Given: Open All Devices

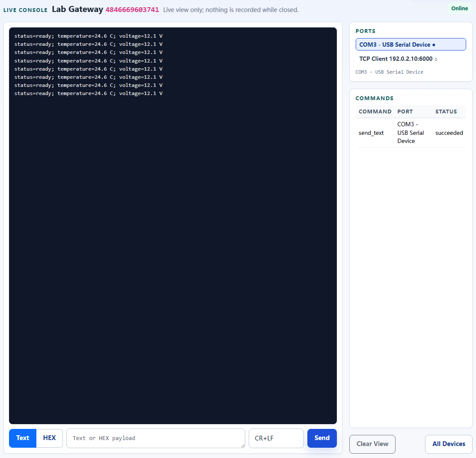Looking at the screenshot, I should tap(449, 444).
